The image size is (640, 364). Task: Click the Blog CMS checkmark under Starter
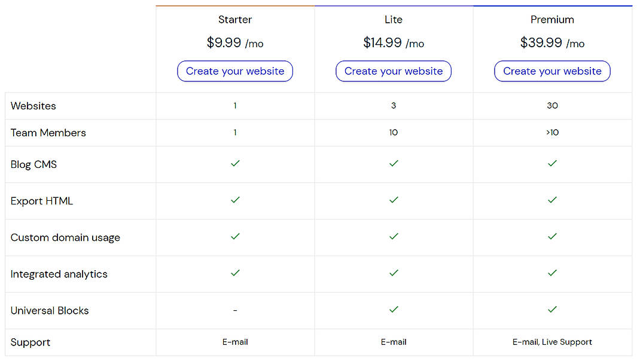pos(235,163)
